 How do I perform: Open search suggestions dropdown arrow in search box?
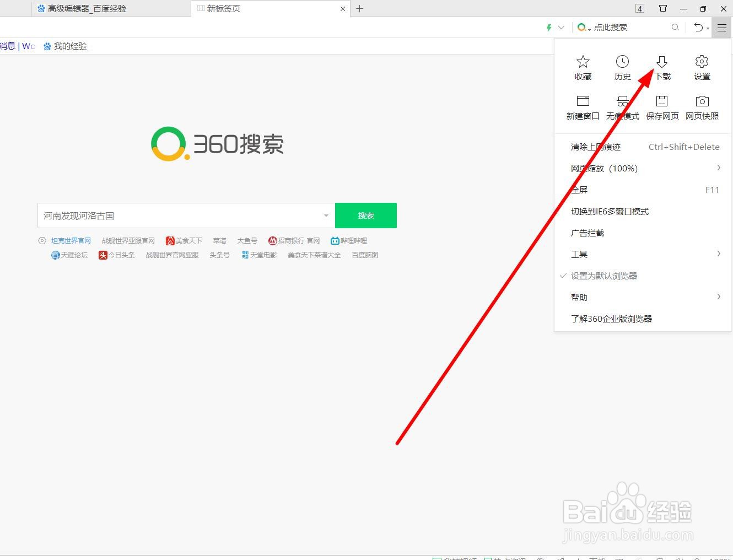pyautogui.click(x=326, y=216)
